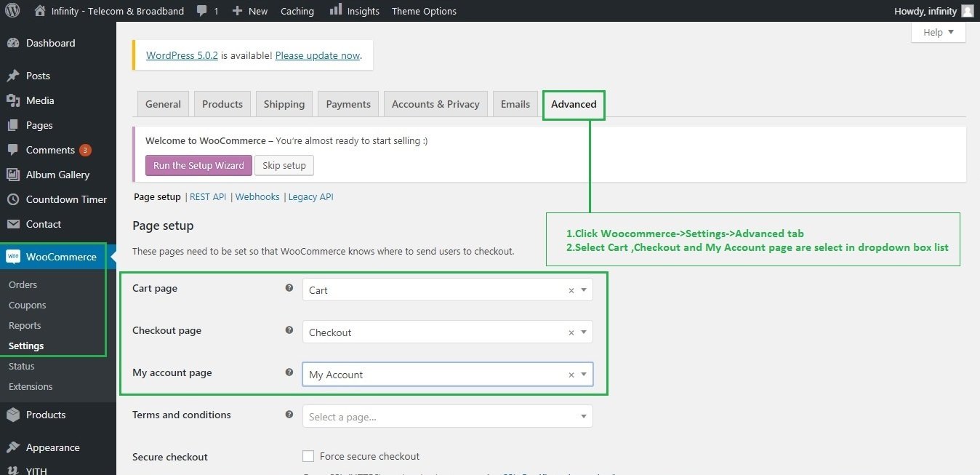Click the Products box icon in sidebar
Image resolution: width=980 pixels, height=475 pixels.
tap(13, 415)
